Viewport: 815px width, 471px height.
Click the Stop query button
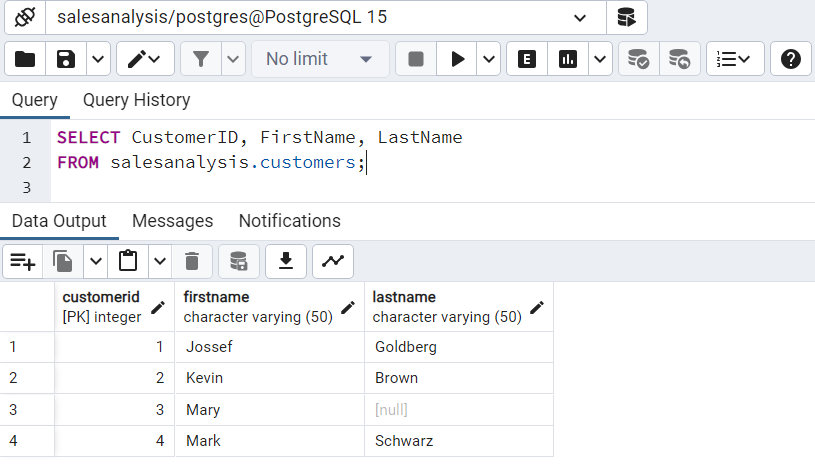click(416, 59)
